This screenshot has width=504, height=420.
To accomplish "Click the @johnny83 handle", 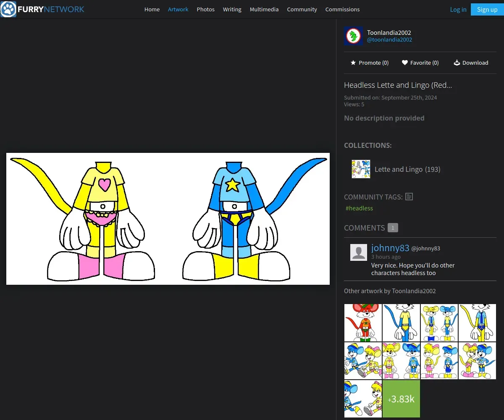I will [x=425, y=248].
